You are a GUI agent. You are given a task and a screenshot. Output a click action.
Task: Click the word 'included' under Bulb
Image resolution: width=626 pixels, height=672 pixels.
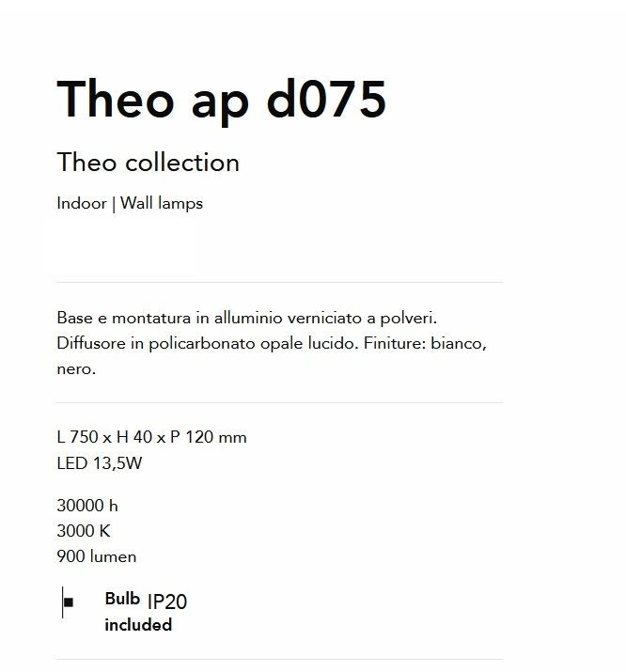(138, 625)
